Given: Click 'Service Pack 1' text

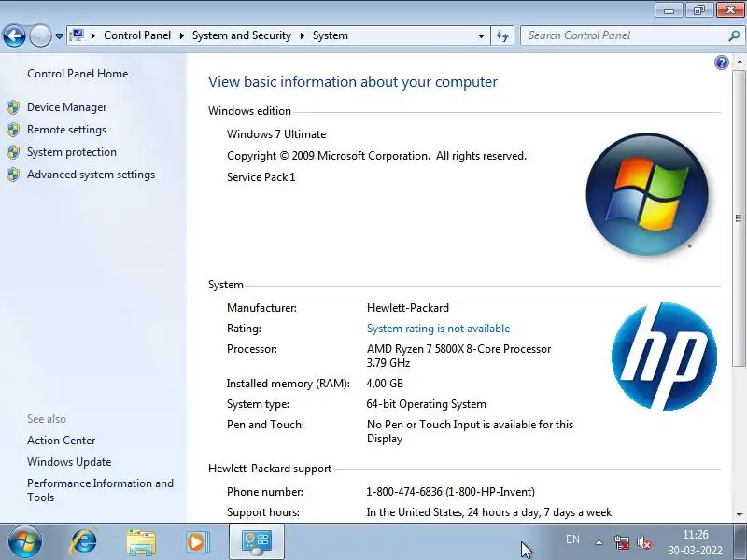Looking at the screenshot, I should [x=261, y=177].
